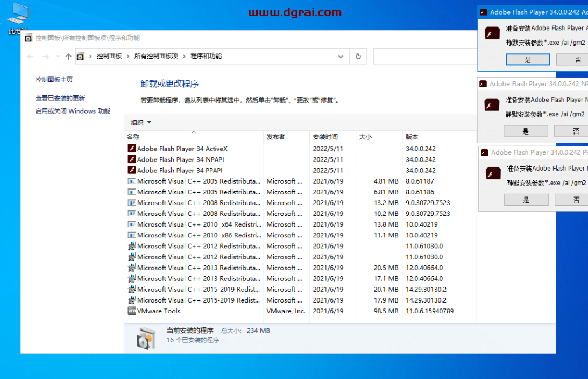Select Adobe Flash Player 34 PPAPI icon

point(132,170)
